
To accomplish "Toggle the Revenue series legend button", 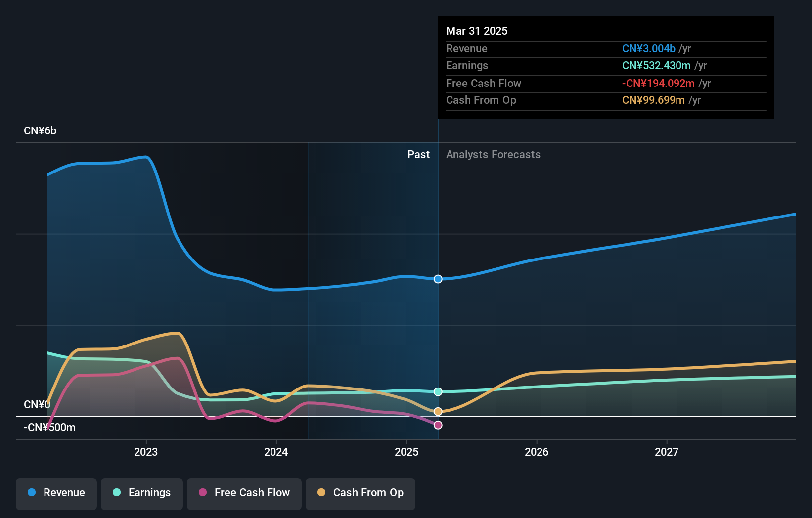I will [x=56, y=494].
